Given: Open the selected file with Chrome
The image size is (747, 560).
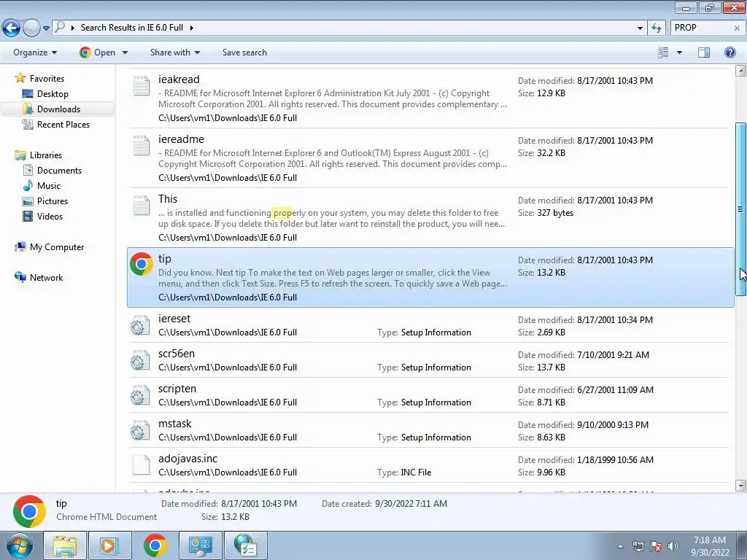Looking at the screenshot, I should point(98,52).
